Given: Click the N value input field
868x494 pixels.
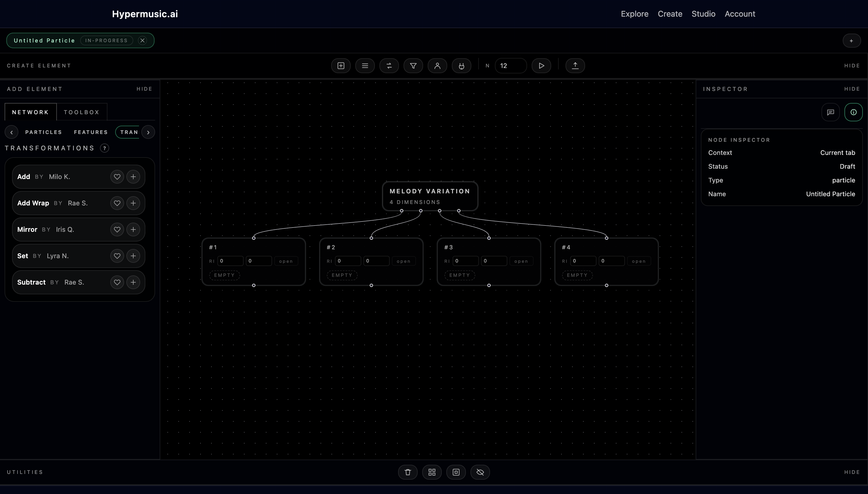Looking at the screenshot, I should click(510, 66).
